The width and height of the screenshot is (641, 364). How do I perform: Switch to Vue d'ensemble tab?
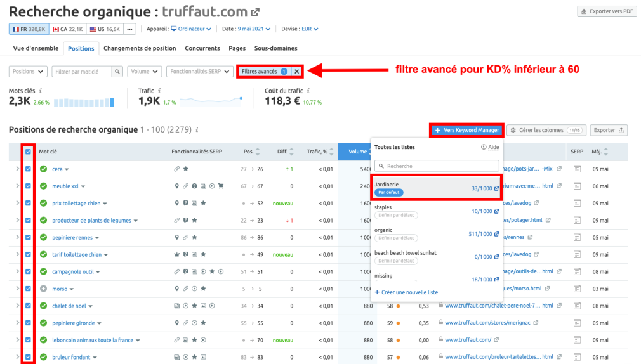(x=36, y=48)
